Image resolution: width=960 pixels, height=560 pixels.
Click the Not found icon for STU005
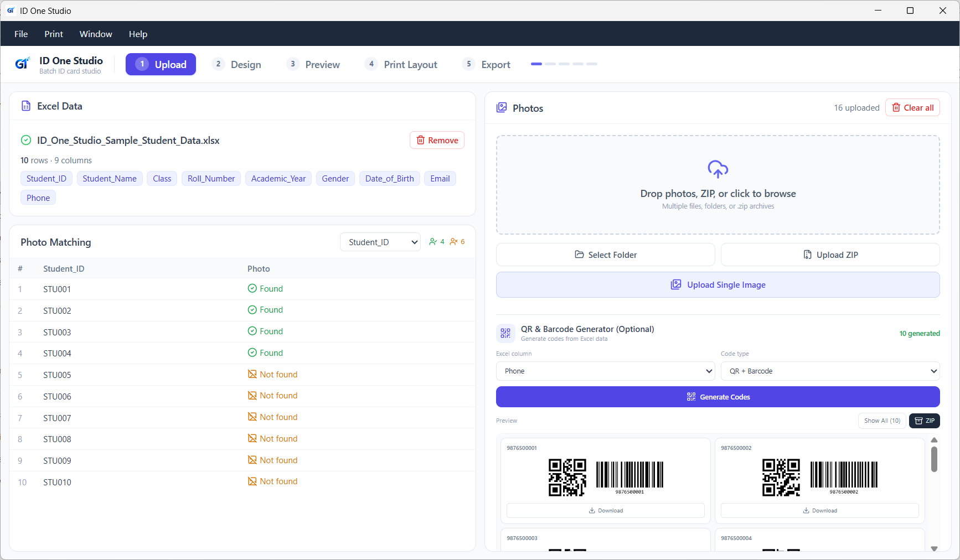(252, 374)
